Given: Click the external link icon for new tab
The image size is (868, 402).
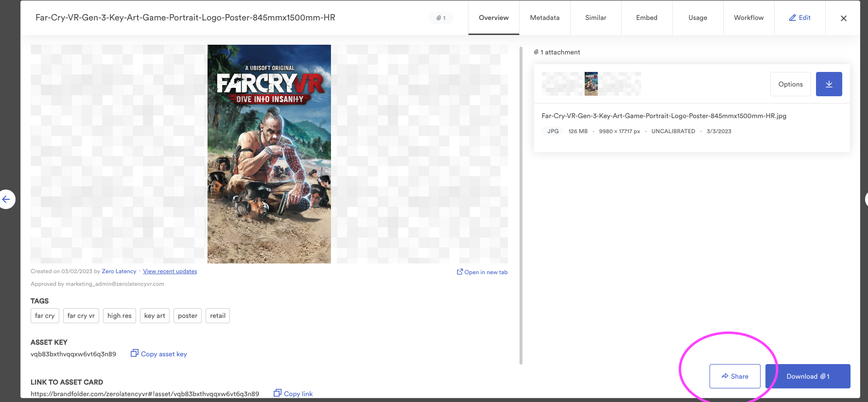Looking at the screenshot, I should coord(460,272).
